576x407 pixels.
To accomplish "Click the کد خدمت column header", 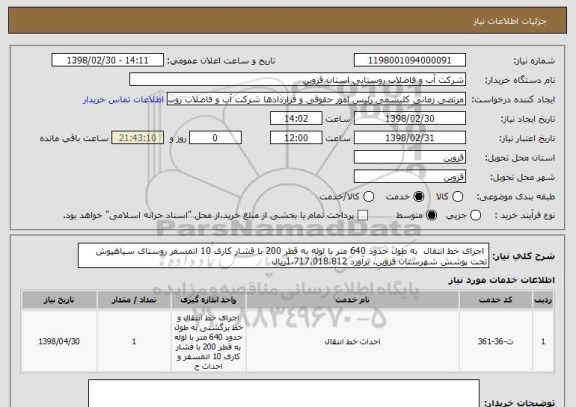I will [x=496, y=300].
